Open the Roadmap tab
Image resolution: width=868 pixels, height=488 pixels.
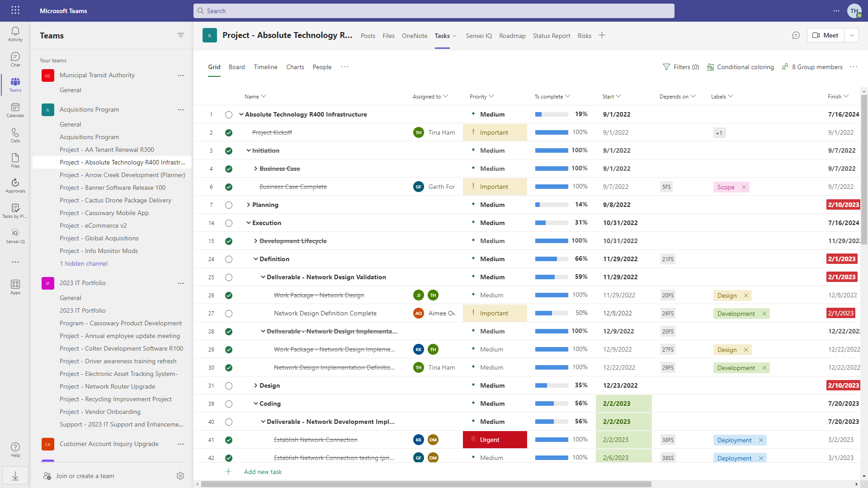click(x=512, y=36)
